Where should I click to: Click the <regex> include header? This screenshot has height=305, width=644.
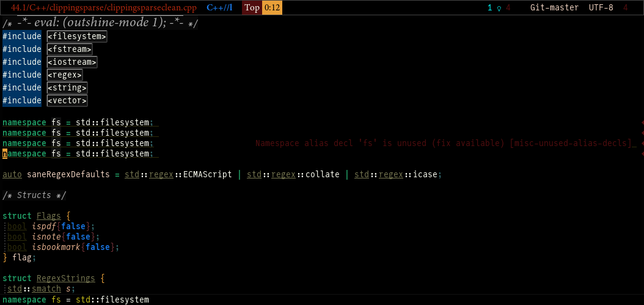[x=65, y=75]
